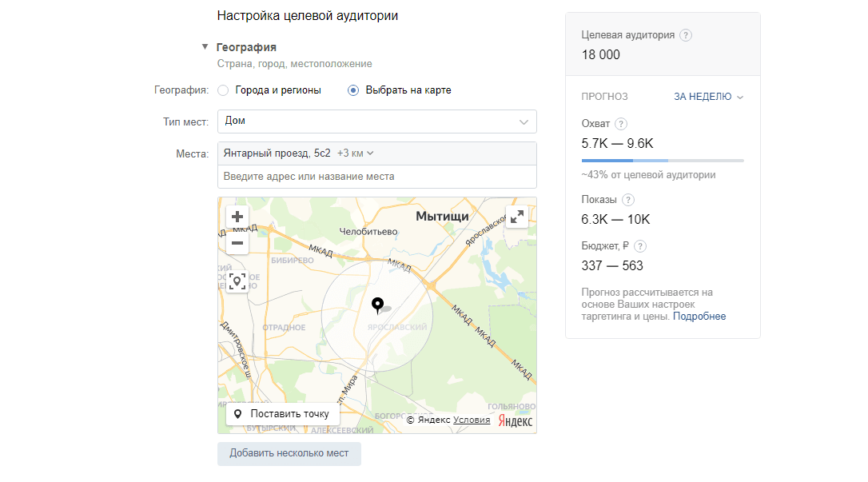
Task: Zoom out the map with minus button
Action: [x=237, y=243]
